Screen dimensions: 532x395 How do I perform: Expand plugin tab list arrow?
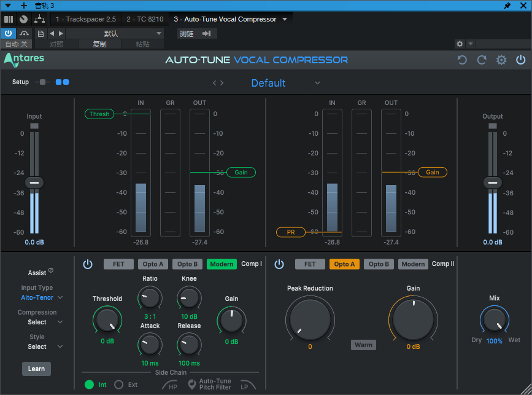pos(285,20)
